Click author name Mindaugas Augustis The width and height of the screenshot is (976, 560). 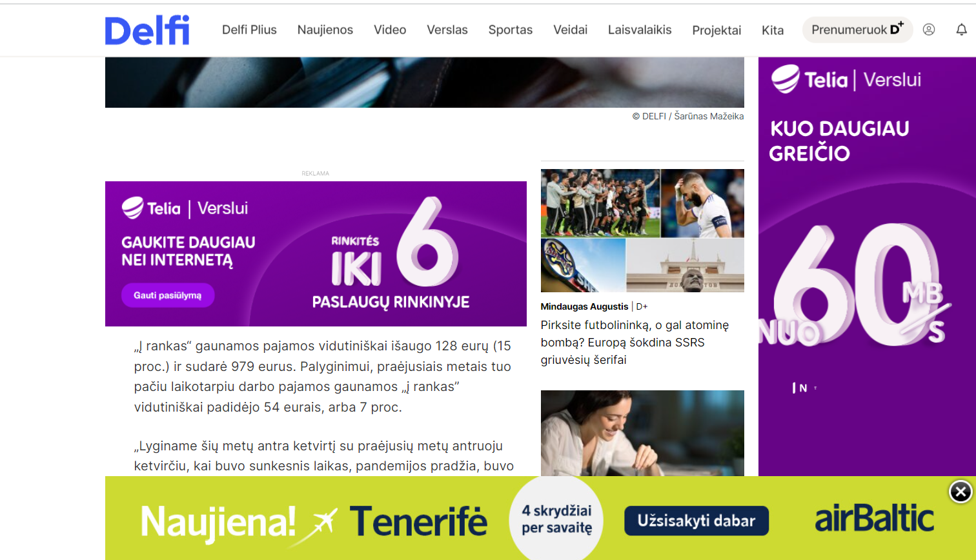point(584,306)
